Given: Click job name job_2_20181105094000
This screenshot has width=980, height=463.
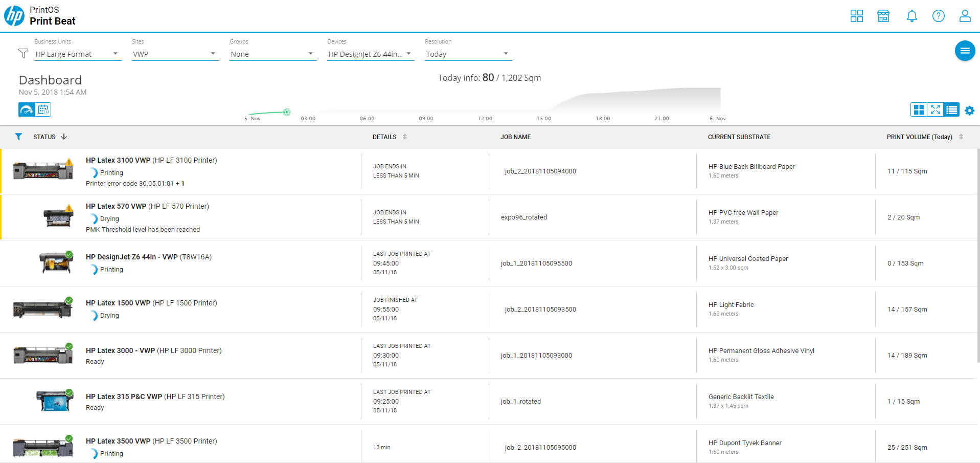Looking at the screenshot, I should click(540, 171).
